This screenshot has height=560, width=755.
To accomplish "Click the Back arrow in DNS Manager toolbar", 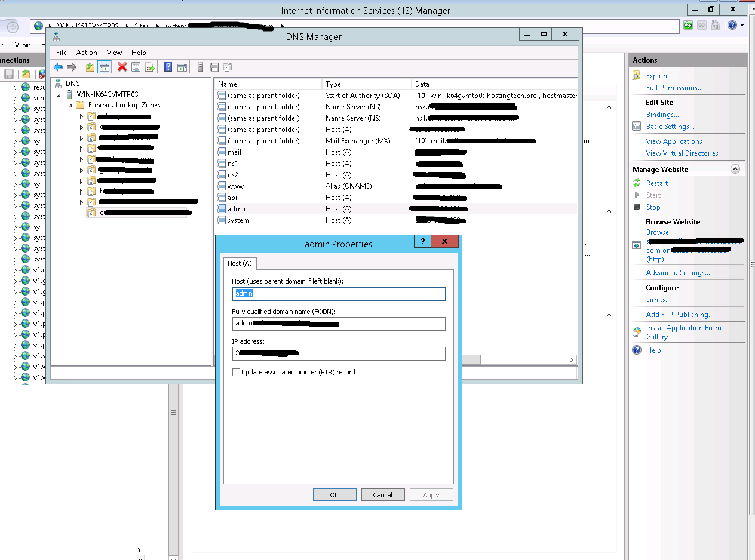I will (x=57, y=67).
